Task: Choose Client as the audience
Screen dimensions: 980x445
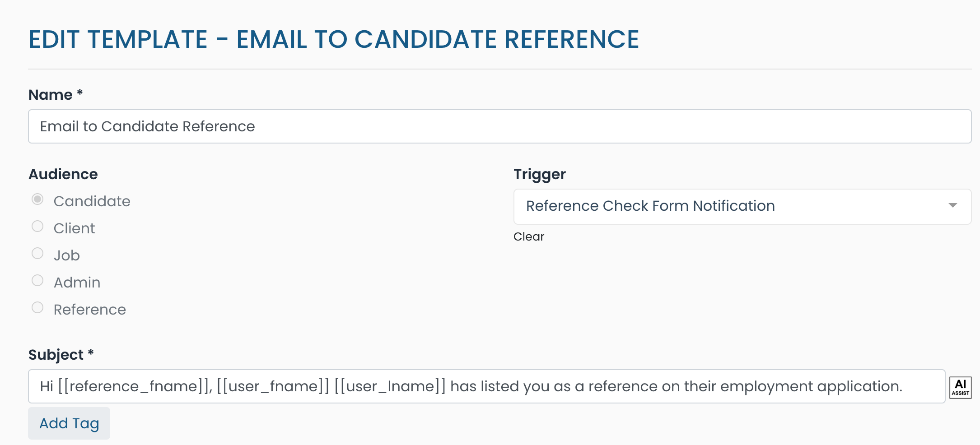Action: pos(37,226)
